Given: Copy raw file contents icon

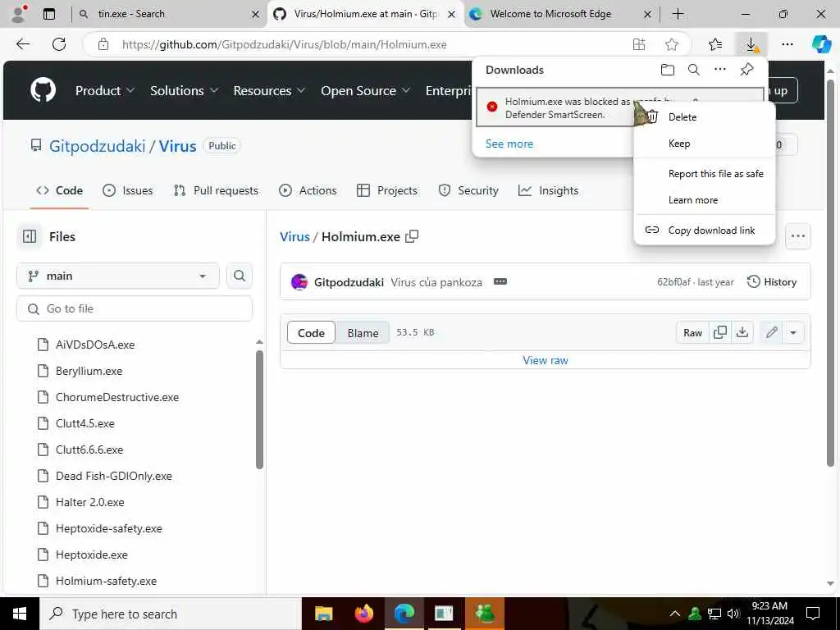Looking at the screenshot, I should pyautogui.click(x=720, y=333).
